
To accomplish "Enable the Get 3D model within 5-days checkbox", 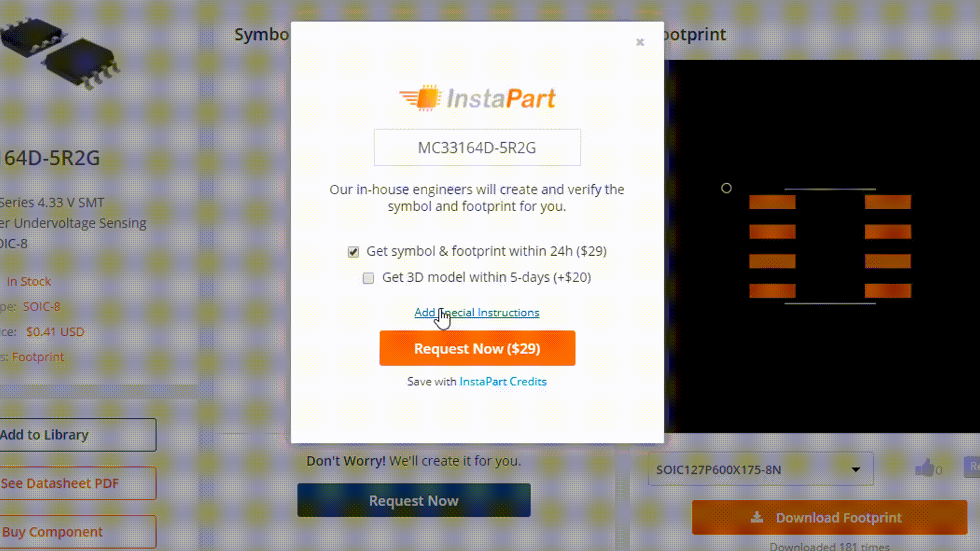I will tap(368, 278).
